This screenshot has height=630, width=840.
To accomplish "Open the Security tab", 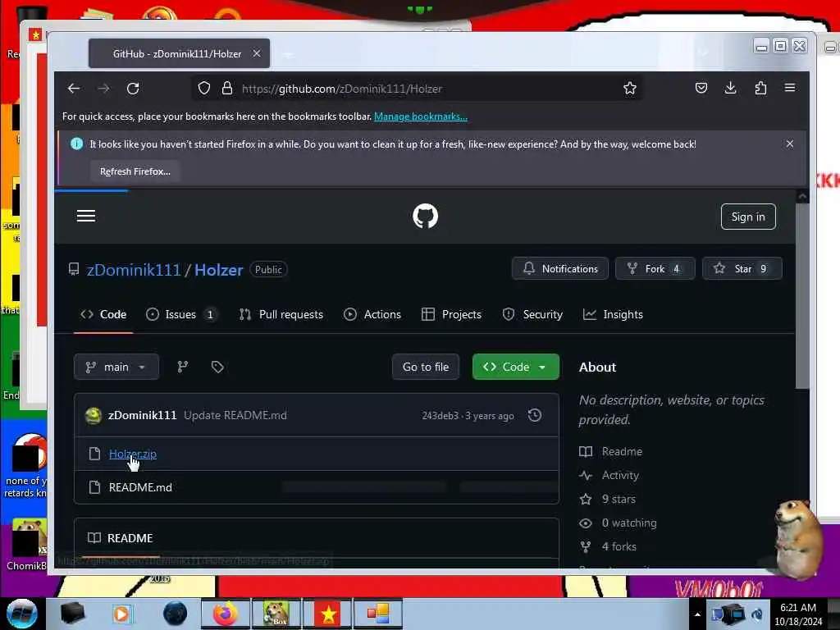I will click(532, 314).
